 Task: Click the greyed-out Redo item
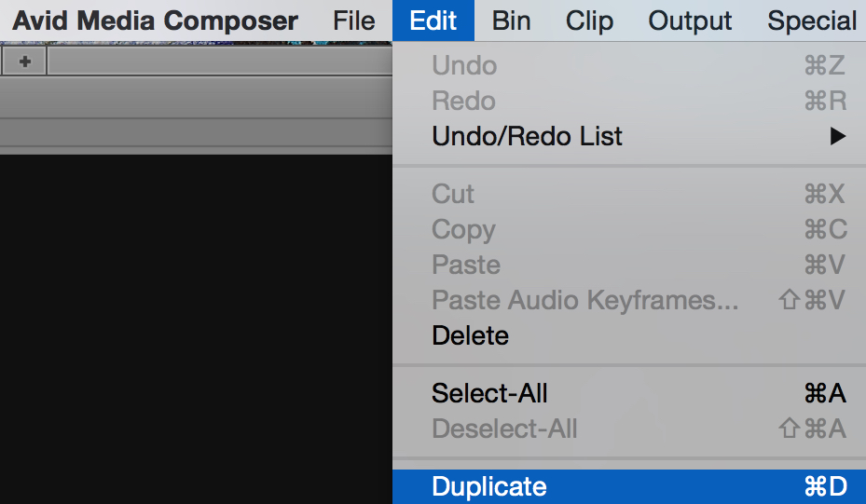pos(629,101)
